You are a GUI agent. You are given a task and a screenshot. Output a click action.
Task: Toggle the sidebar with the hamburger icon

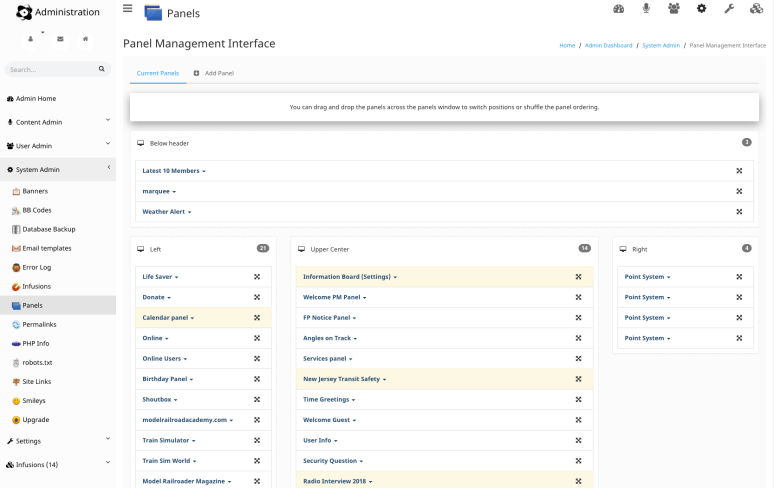click(x=127, y=9)
